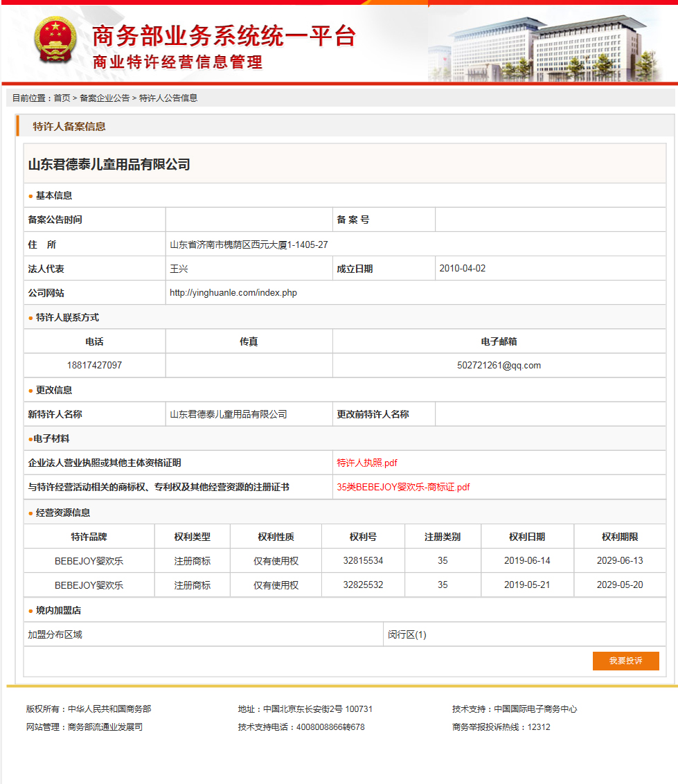Select 特许人联系方式 section label
The width and height of the screenshot is (678, 784).
67,317
